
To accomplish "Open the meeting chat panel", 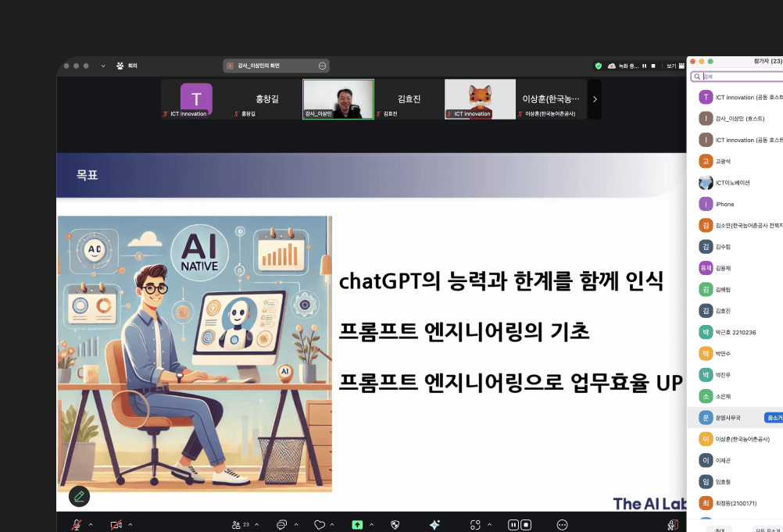I will (283, 525).
